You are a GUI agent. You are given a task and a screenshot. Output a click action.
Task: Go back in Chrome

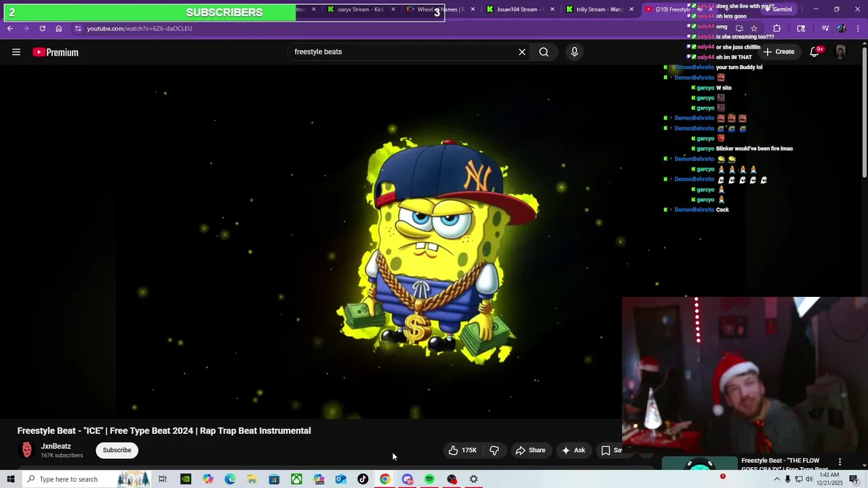click(x=9, y=28)
